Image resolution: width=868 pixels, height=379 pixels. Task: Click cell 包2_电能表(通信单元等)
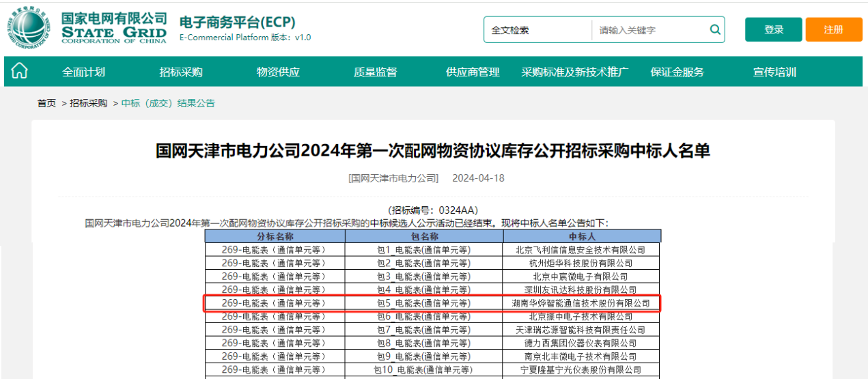(424, 263)
